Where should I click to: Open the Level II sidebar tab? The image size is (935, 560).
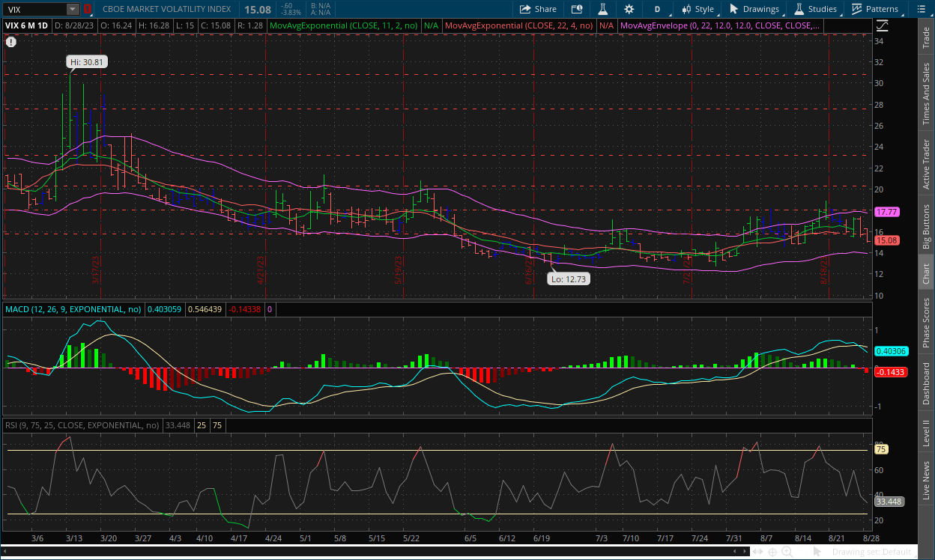coord(927,433)
